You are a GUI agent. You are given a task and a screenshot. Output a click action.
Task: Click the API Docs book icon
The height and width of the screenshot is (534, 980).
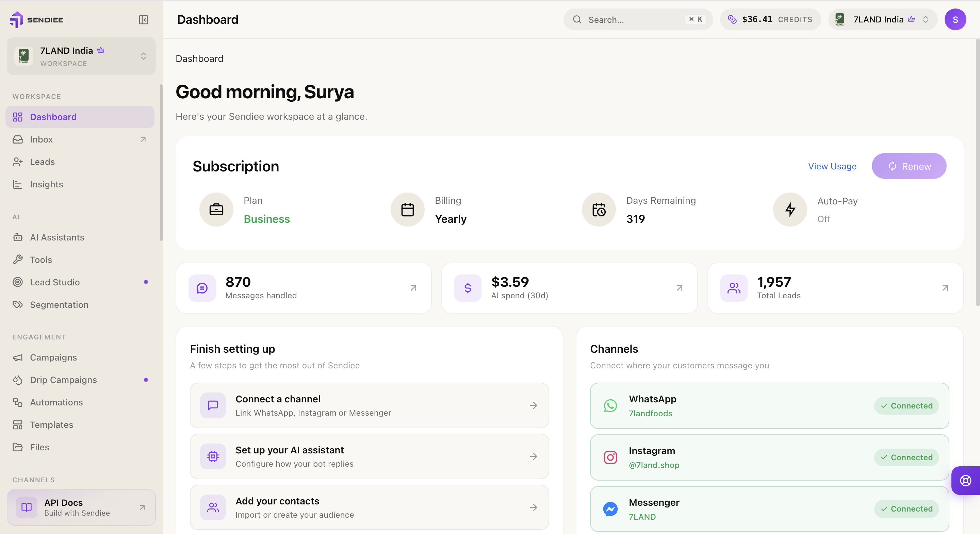pyautogui.click(x=26, y=507)
